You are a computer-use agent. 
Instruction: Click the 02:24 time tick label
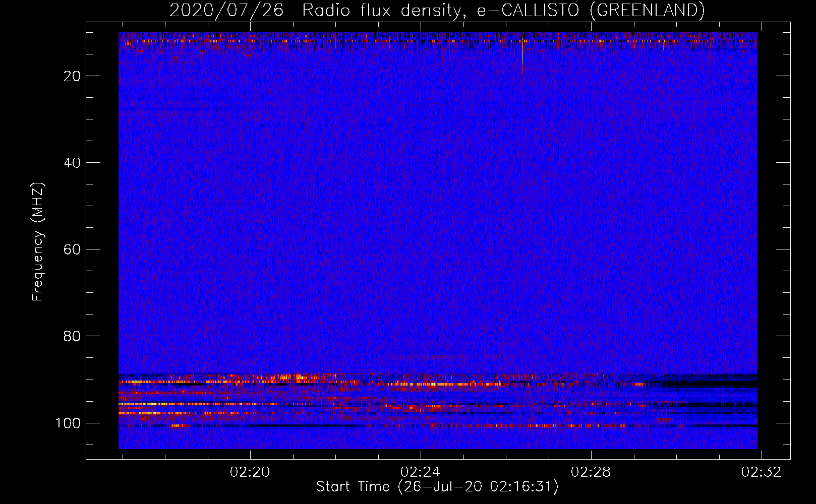coord(421,472)
